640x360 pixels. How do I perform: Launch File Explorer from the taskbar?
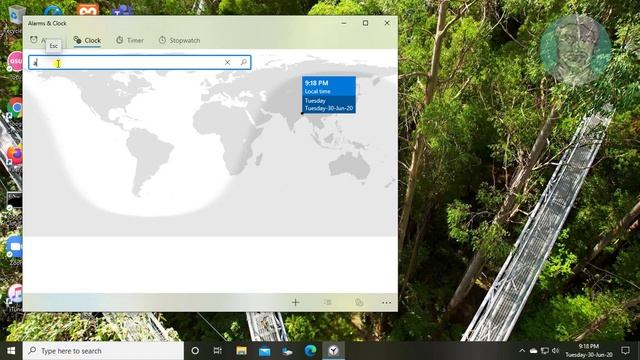pos(241,351)
